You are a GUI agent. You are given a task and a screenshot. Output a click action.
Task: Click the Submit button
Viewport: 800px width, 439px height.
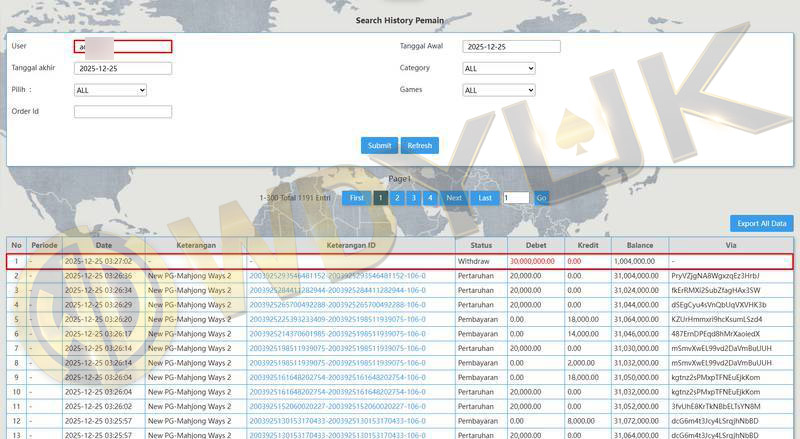tap(379, 146)
